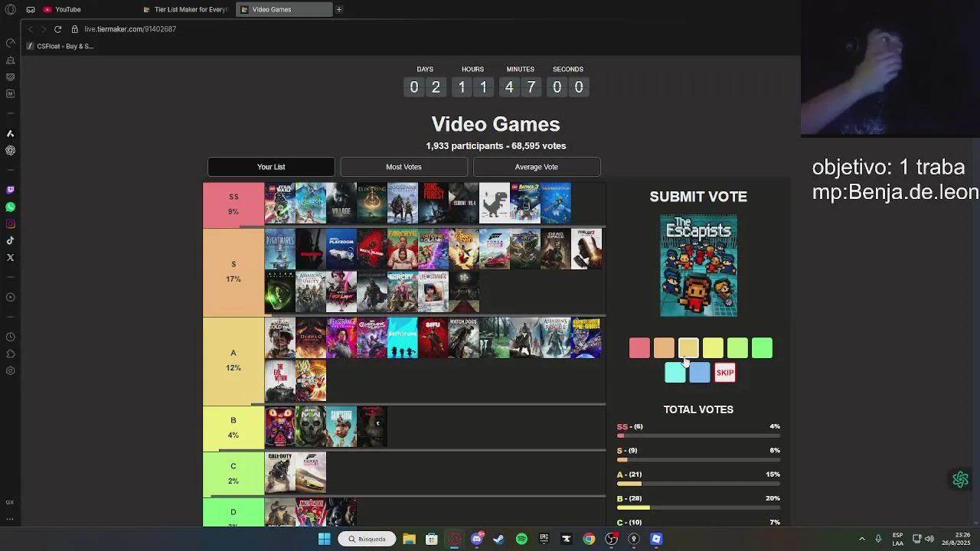Vote A with the tan-yellow swatch
This screenshot has height=551, width=980.
[x=688, y=348]
